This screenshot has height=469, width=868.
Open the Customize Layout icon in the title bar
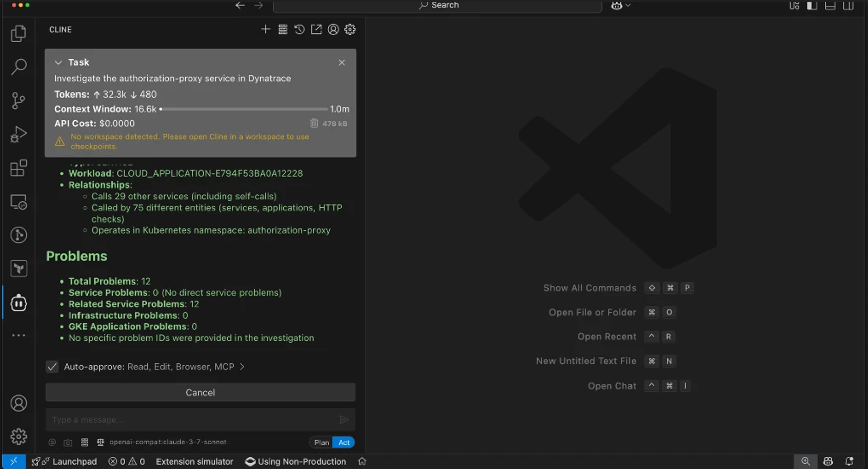[794, 5]
